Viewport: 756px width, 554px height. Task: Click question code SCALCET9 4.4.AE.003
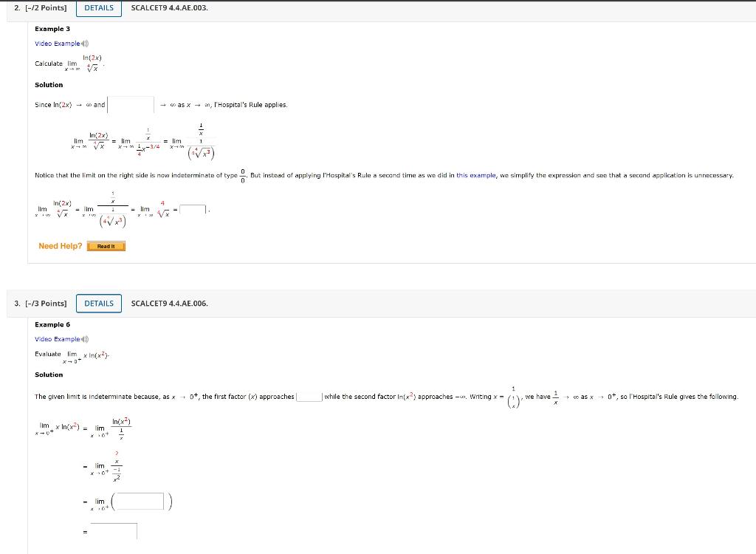169,8
